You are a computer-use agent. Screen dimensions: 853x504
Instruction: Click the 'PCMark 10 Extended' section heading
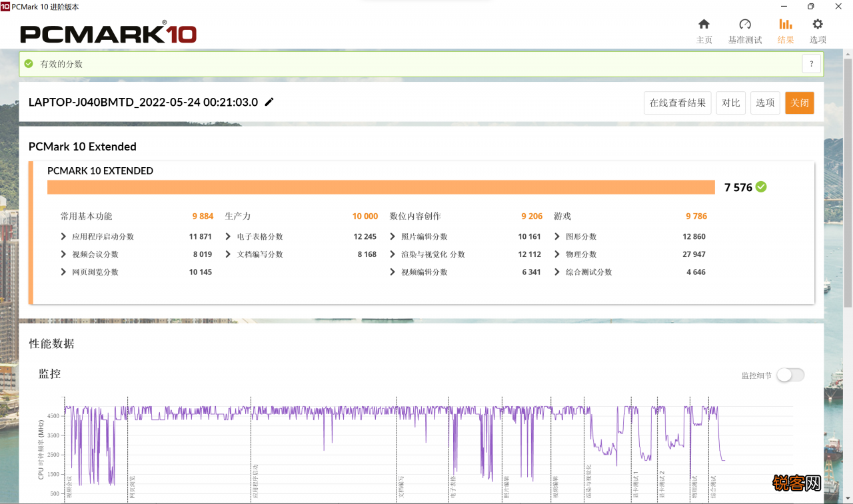point(83,146)
